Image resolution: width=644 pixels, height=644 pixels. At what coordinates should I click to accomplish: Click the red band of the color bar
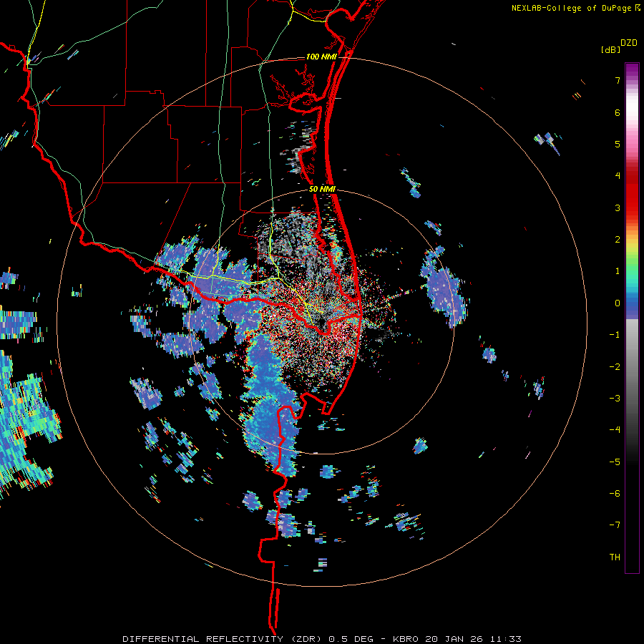point(632,193)
